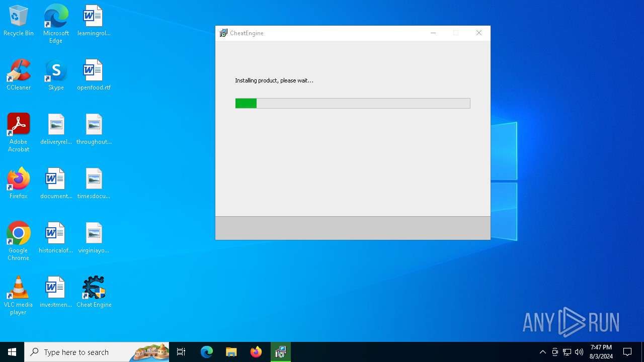This screenshot has height=362, width=644.
Task: Click the network status tray icon
Action: pyautogui.click(x=567, y=352)
